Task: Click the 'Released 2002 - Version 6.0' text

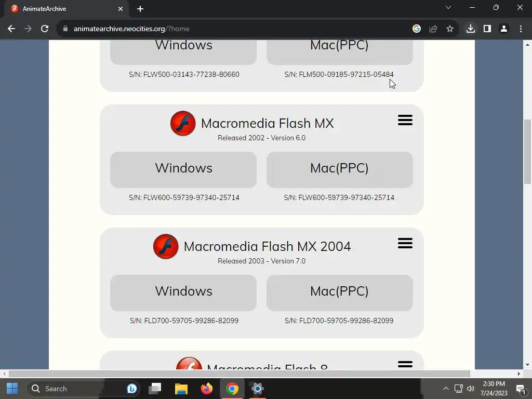Action: tap(262, 138)
